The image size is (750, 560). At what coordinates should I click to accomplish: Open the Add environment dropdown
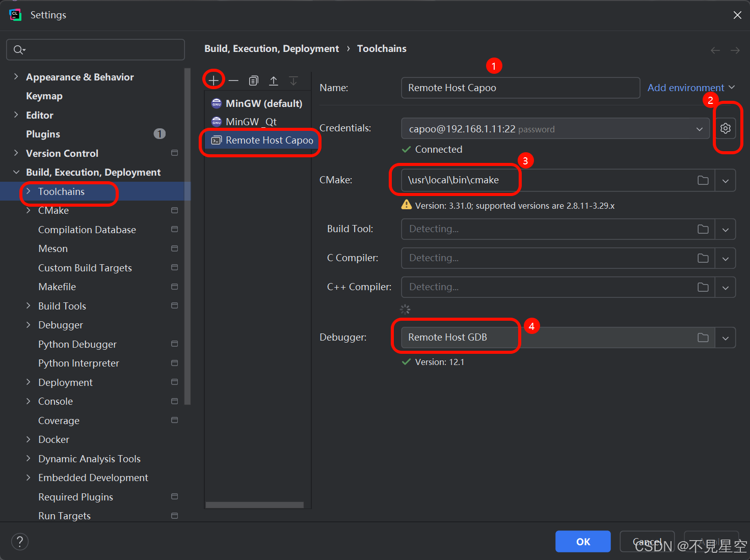pyautogui.click(x=691, y=88)
